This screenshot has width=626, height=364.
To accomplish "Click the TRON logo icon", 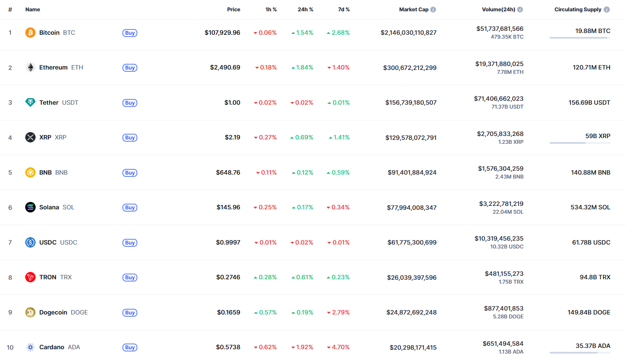I will 30,277.
